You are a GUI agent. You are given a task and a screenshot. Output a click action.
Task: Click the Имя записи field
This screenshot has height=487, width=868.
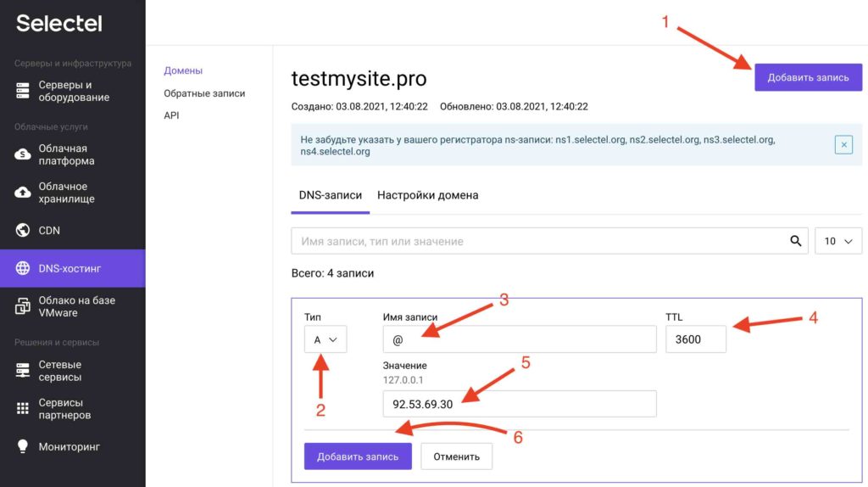coord(520,339)
